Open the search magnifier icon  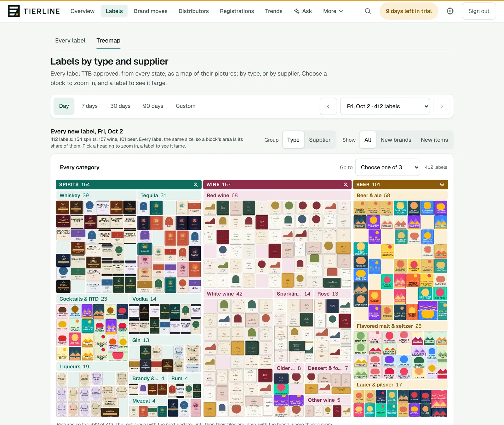click(x=368, y=11)
